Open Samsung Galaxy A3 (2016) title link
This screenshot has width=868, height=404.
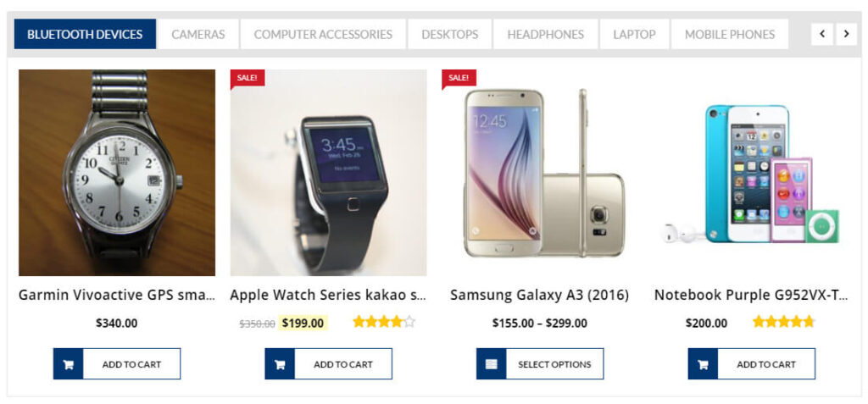[539, 295]
